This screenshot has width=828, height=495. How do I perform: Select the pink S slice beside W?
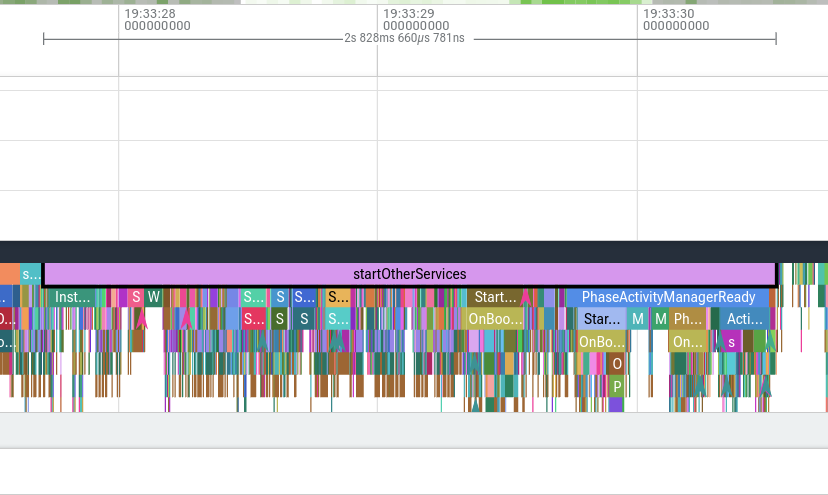[136, 297]
